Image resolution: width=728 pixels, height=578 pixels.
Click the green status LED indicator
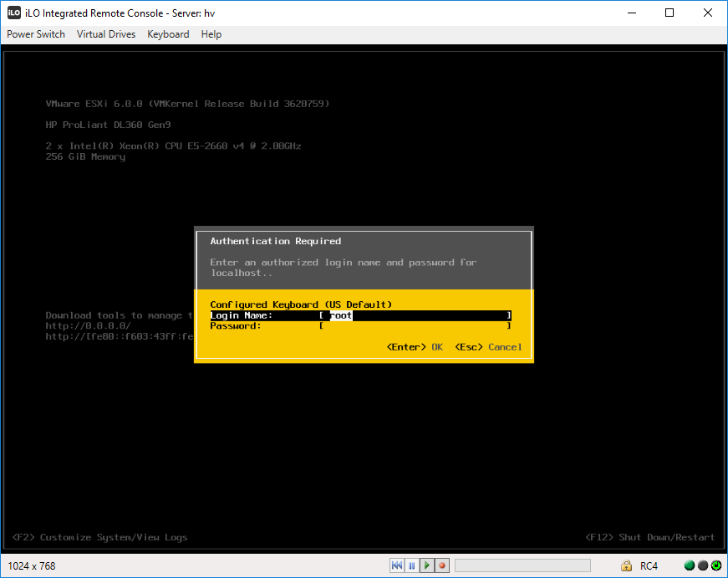click(690, 565)
